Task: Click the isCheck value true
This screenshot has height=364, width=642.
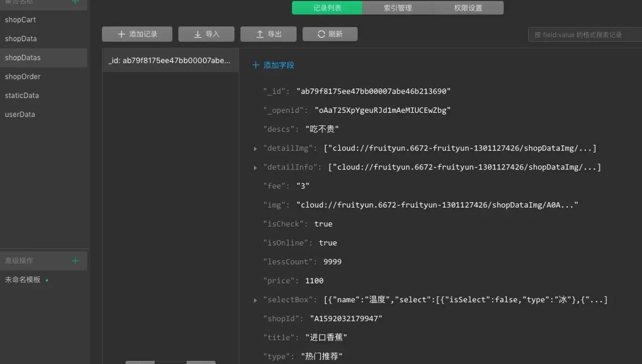Action: coord(323,224)
